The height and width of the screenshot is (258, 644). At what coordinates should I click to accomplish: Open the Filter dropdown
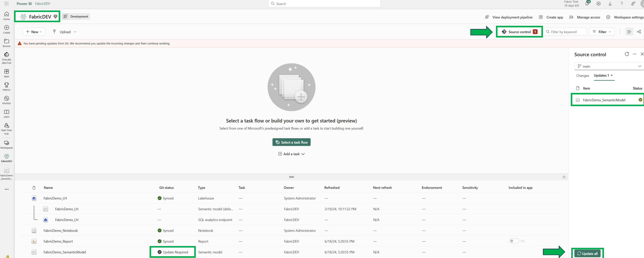601,32
